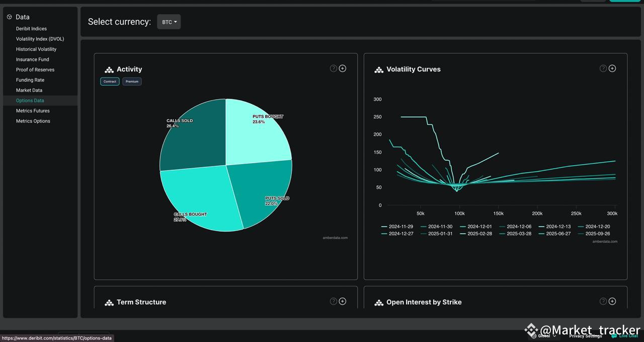Toggle 2024-11-29 curve in legend
The height and width of the screenshot is (342, 644).
pos(397,227)
